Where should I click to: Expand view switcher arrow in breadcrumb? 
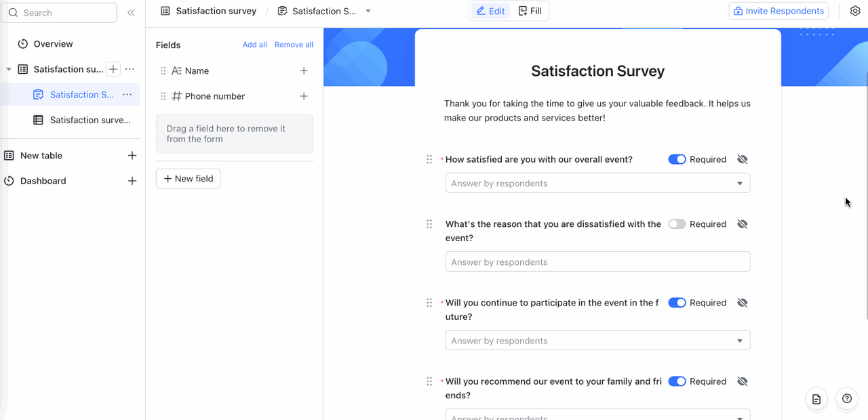(368, 11)
